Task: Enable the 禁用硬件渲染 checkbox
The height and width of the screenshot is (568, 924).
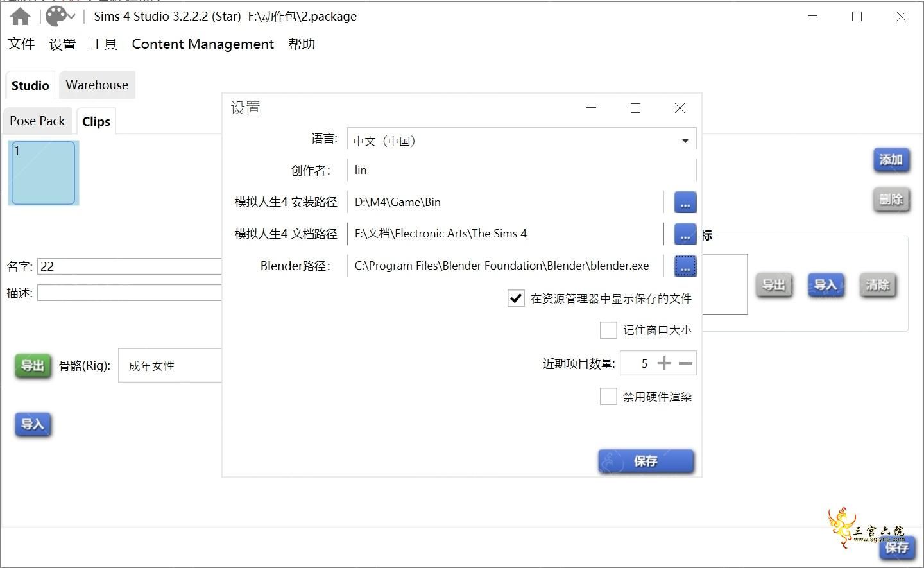Action: pos(608,397)
